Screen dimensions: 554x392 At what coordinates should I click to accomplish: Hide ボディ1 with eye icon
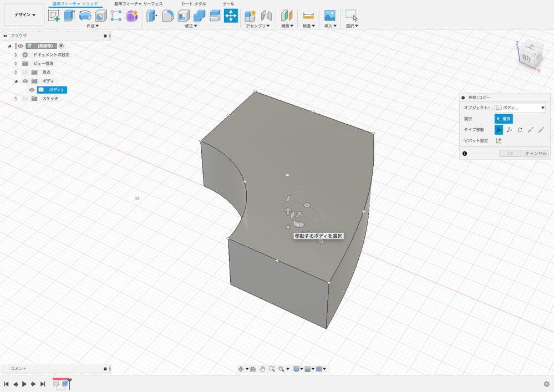(32, 90)
